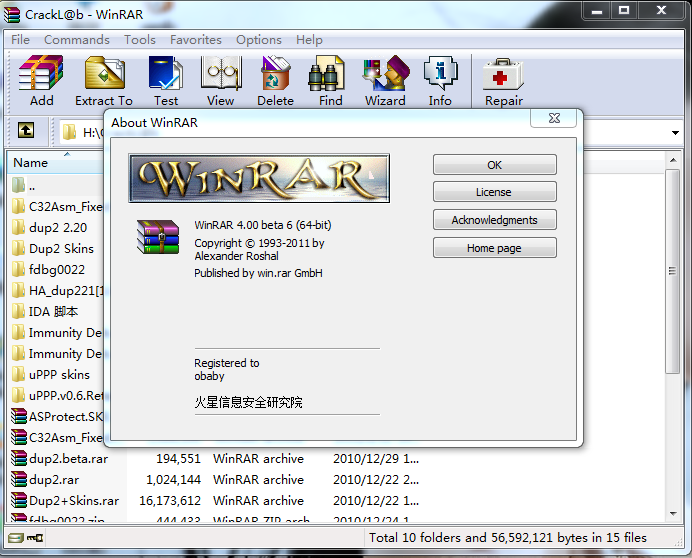Open the Tools menu

point(140,40)
